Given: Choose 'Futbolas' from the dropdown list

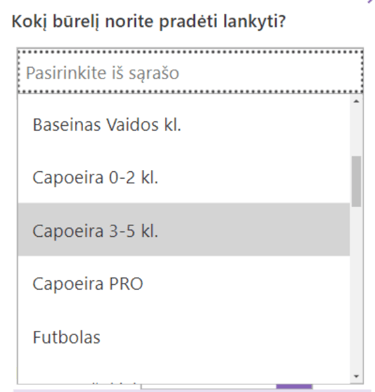Looking at the screenshot, I should 184,337.
